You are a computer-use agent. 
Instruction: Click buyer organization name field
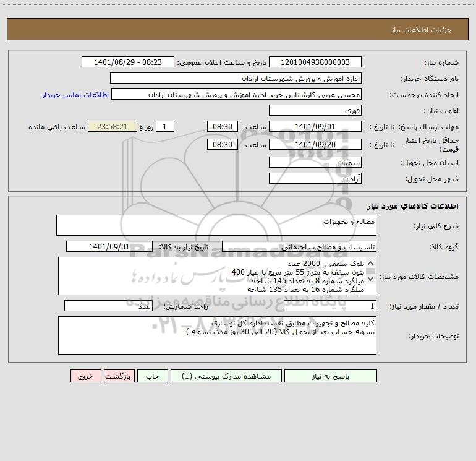point(236,78)
